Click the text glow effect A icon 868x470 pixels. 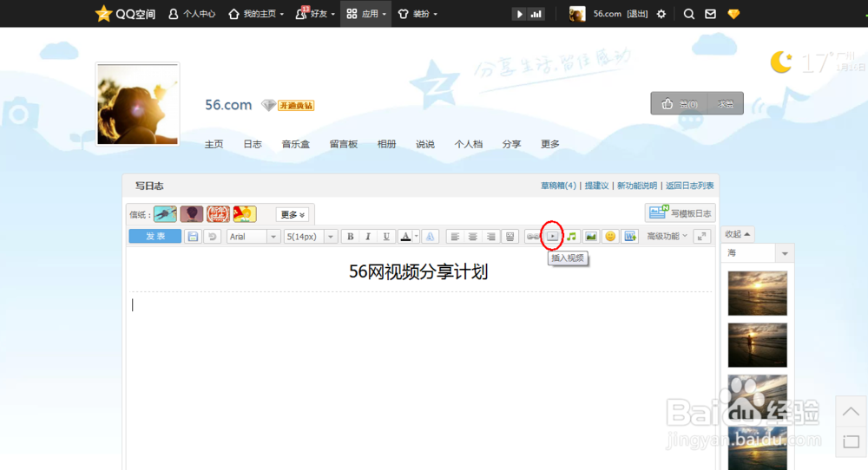pyautogui.click(x=431, y=237)
